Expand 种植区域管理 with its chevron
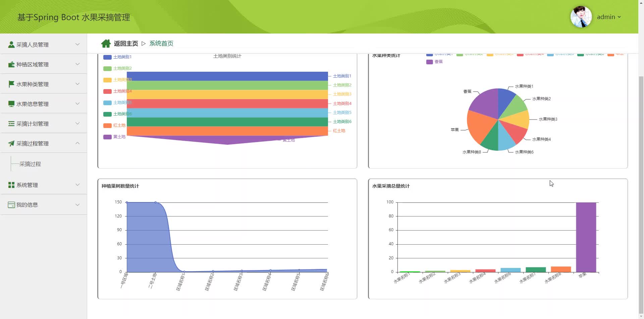The width and height of the screenshot is (644, 319). (x=77, y=64)
